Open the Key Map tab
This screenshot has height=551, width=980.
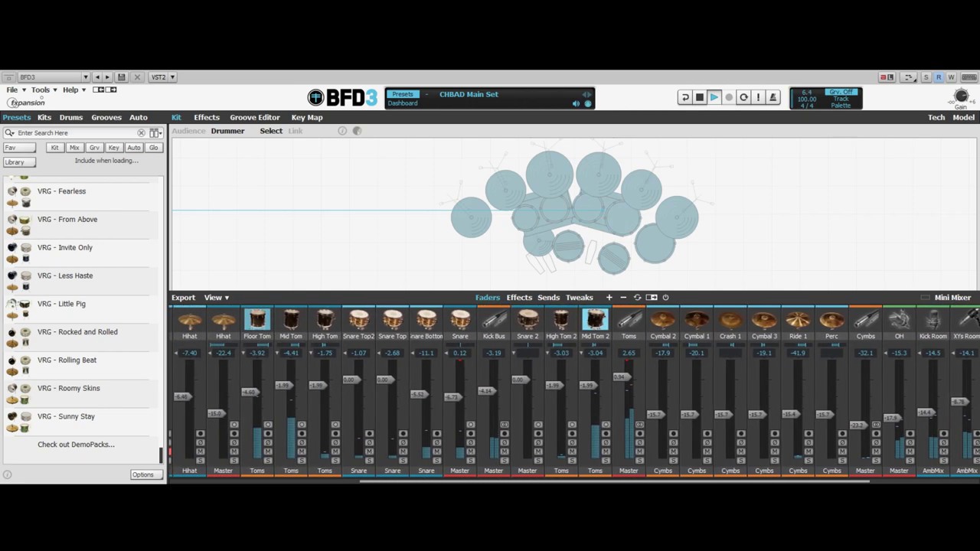click(307, 117)
